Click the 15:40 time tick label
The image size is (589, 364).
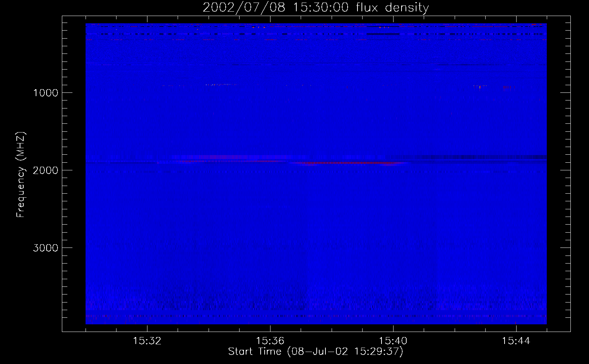tap(393, 341)
